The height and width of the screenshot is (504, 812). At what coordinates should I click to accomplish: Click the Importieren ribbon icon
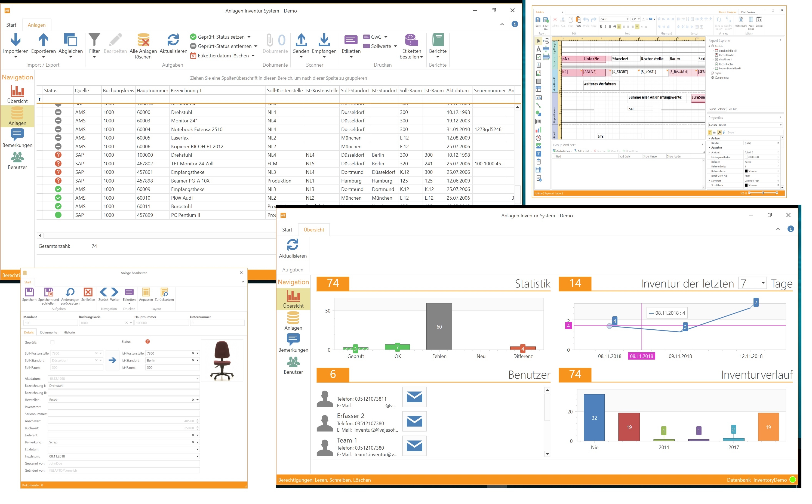(x=15, y=40)
